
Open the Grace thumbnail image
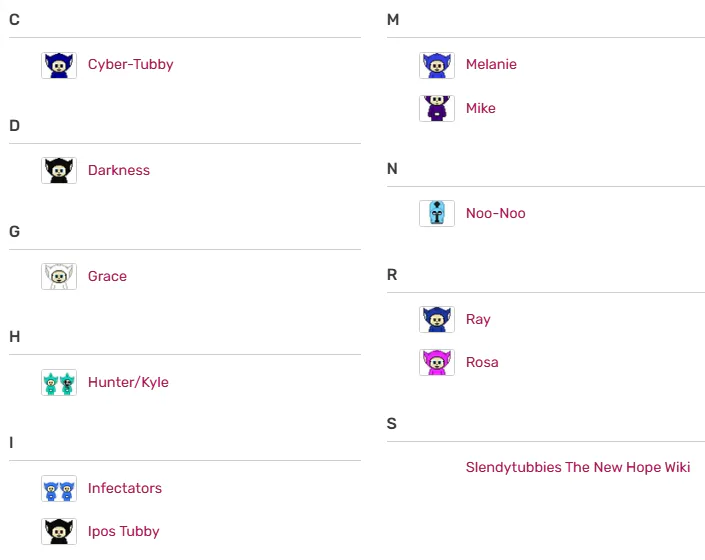coord(59,277)
